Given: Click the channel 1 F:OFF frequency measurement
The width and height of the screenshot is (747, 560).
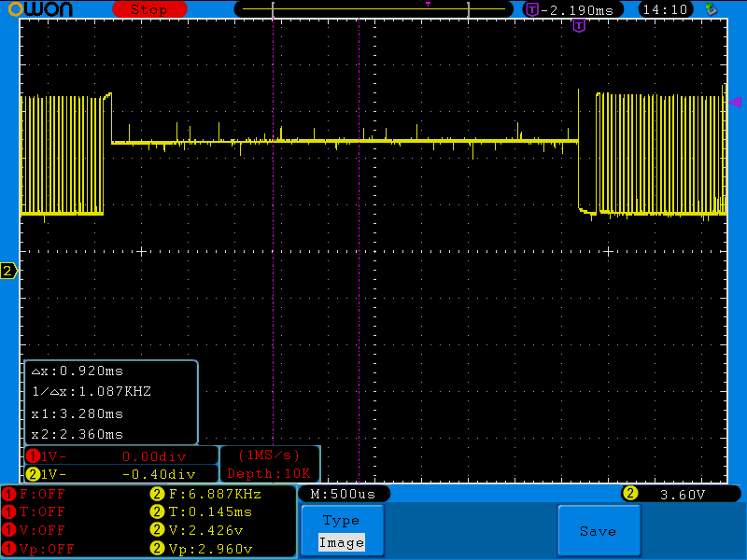Looking at the screenshot, I should click(42, 495).
